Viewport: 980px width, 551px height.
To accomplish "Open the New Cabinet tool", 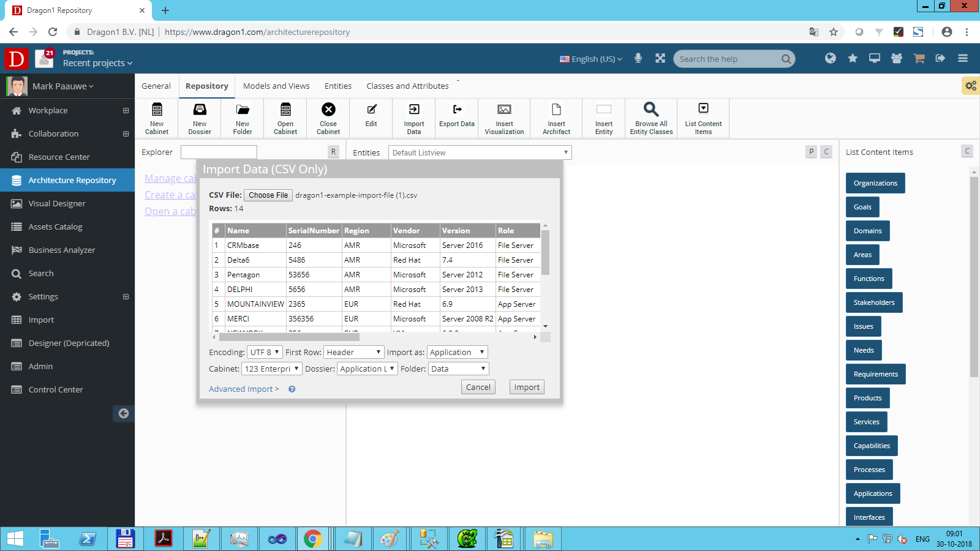I will pyautogui.click(x=157, y=118).
